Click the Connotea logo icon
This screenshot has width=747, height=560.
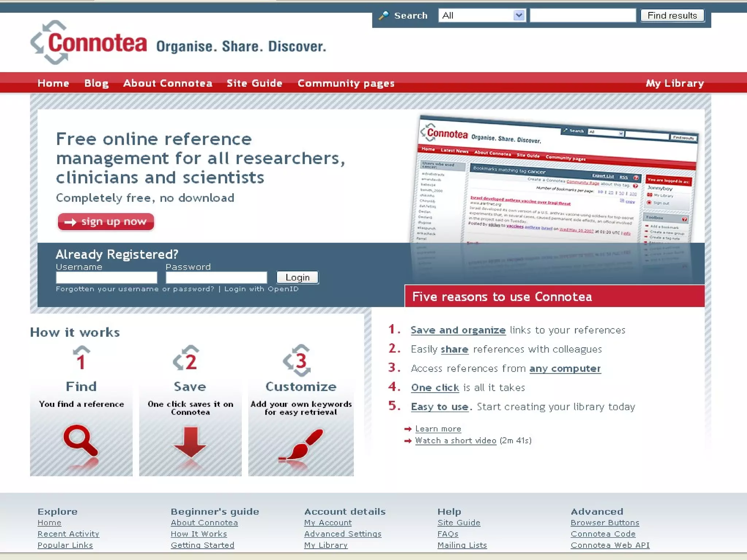49,43
